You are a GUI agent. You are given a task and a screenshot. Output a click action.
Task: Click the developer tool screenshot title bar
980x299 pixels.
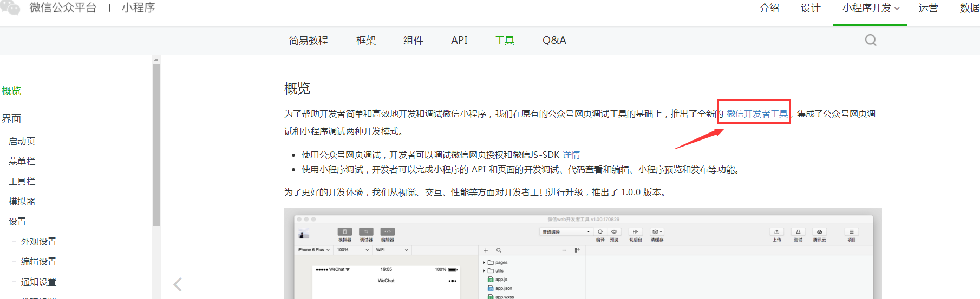584,219
